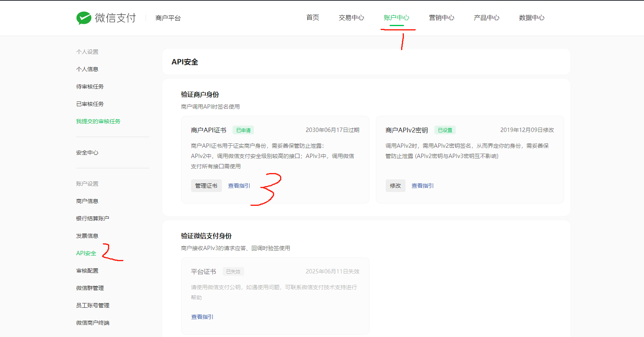This screenshot has width=644, height=337.
Task: Click the 管理证书 button
Action: 206,186
